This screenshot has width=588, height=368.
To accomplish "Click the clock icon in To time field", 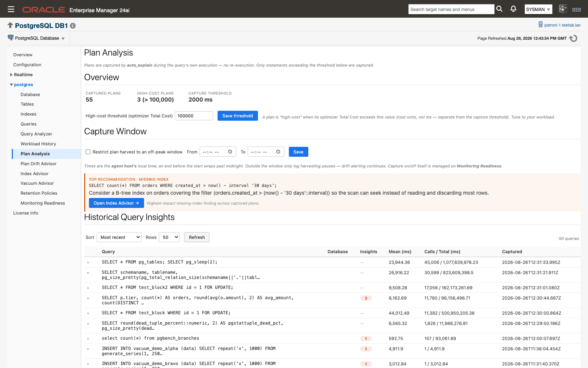I will pyautogui.click(x=278, y=152).
